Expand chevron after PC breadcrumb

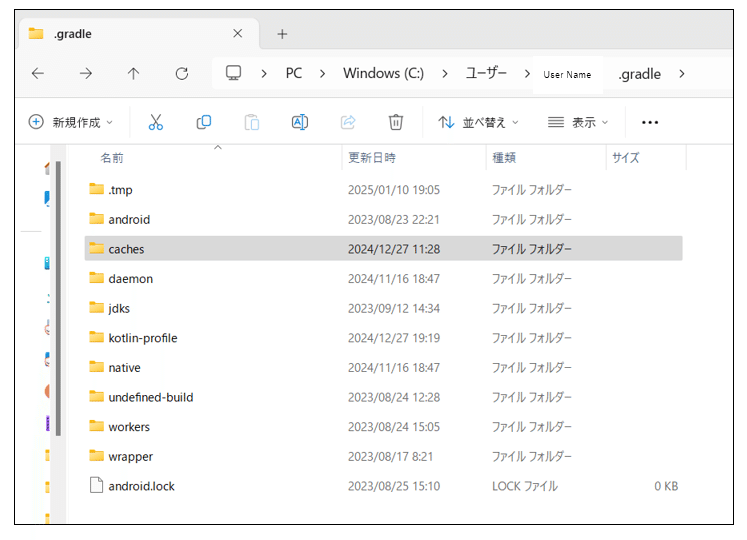tap(323, 74)
